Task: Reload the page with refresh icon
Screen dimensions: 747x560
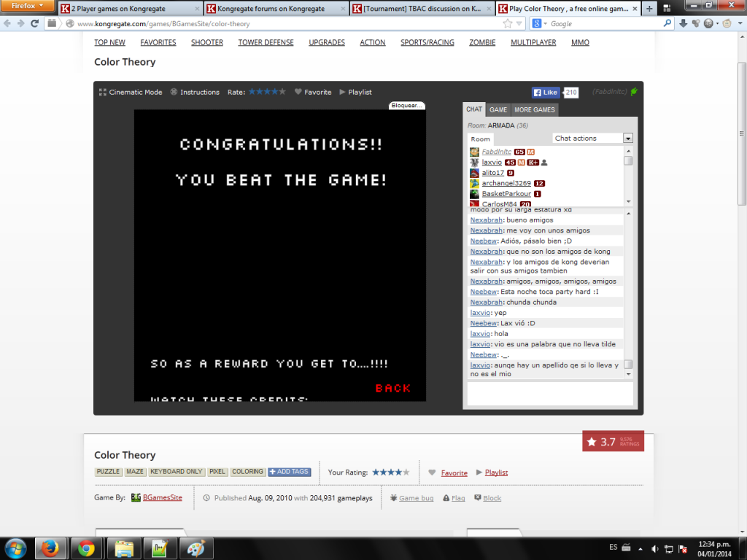Action: (x=34, y=23)
